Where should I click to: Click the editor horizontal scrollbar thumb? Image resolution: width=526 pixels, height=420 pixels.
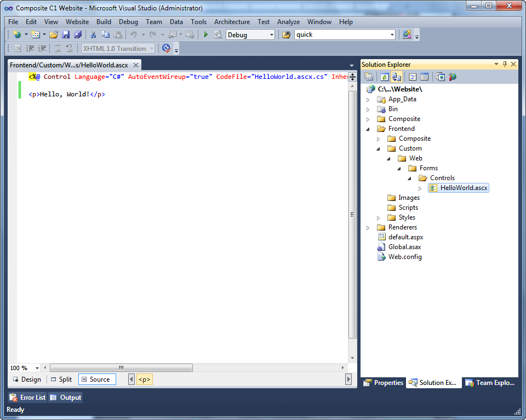(x=121, y=368)
